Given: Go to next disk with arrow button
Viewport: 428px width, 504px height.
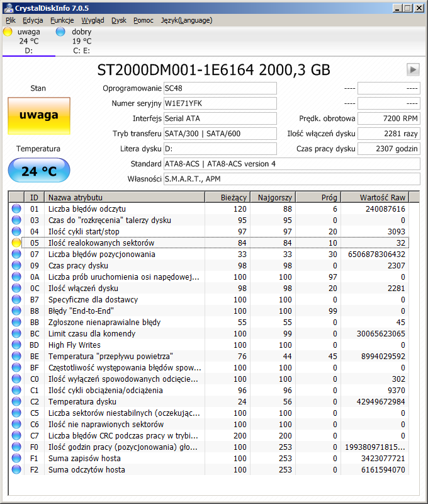Looking at the screenshot, I should [413, 69].
